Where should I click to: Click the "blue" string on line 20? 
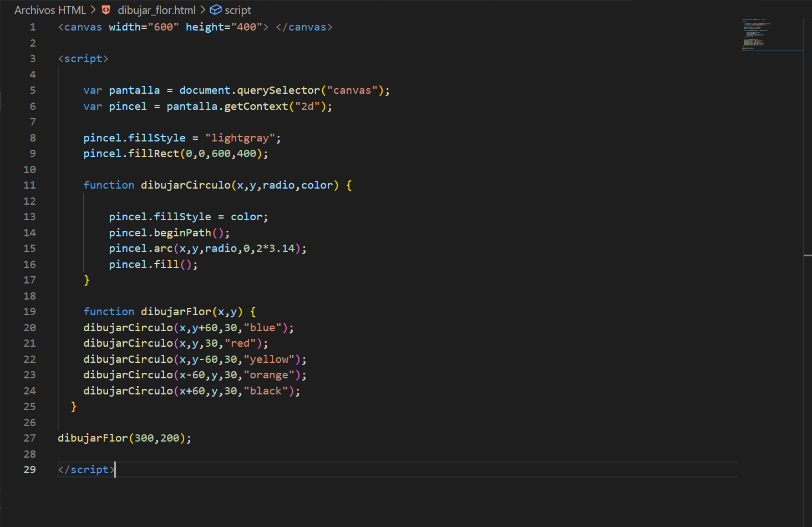pos(263,328)
